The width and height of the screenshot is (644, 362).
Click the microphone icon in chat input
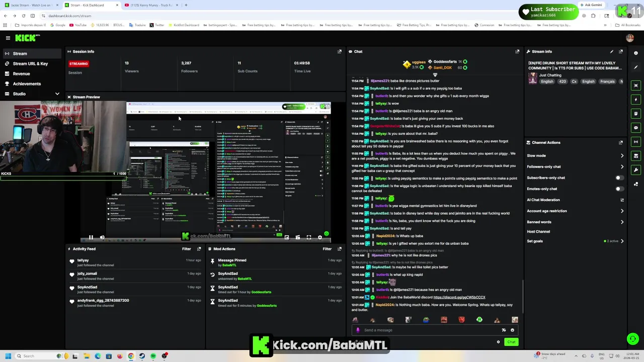click(x=358, y=330)
